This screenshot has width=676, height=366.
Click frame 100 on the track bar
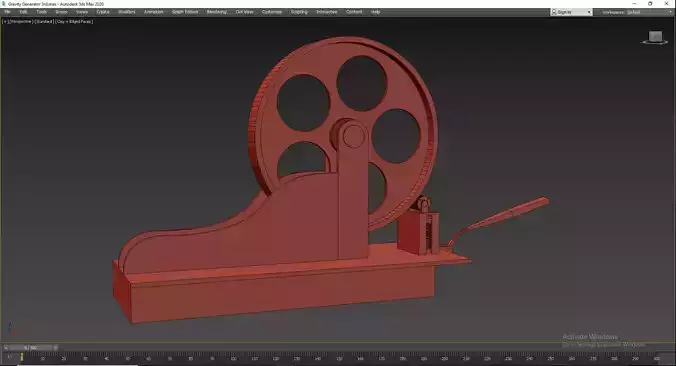pos(233,358)
